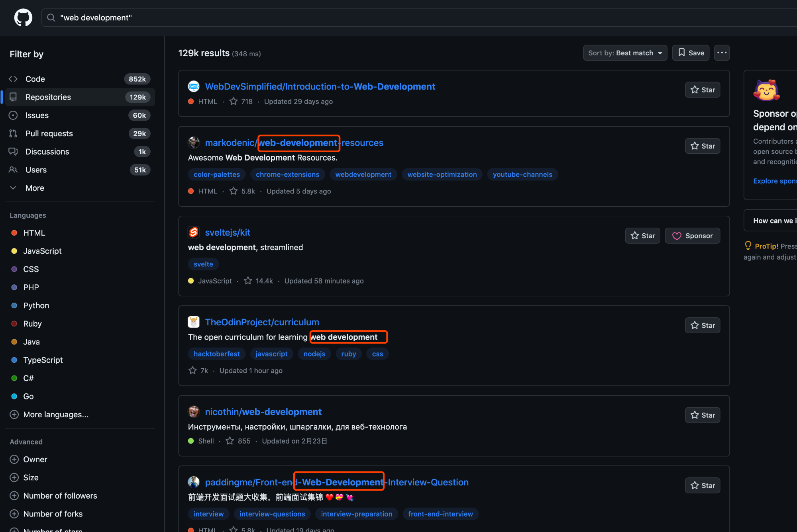Viewport: 797px width, 532px height.
Task: Star the paddingme repository
Action: coord(703,485)
